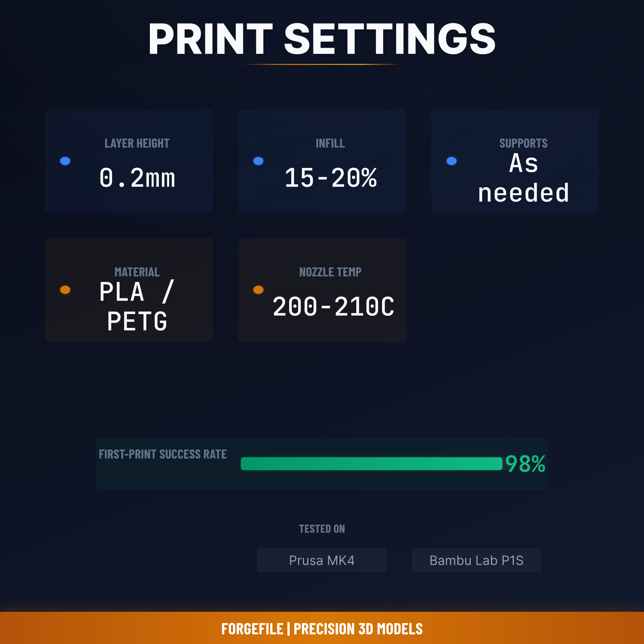Click the orange dot beside Nozzle Temp
Viewport: 644px width, 644px height.
pos(258,290)
